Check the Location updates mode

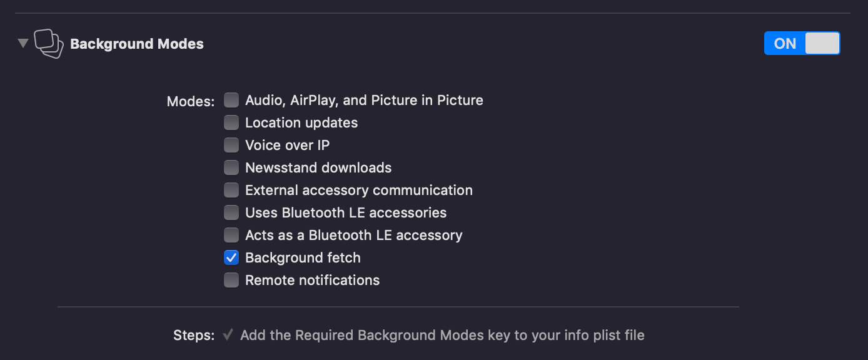tap(231, 122)
